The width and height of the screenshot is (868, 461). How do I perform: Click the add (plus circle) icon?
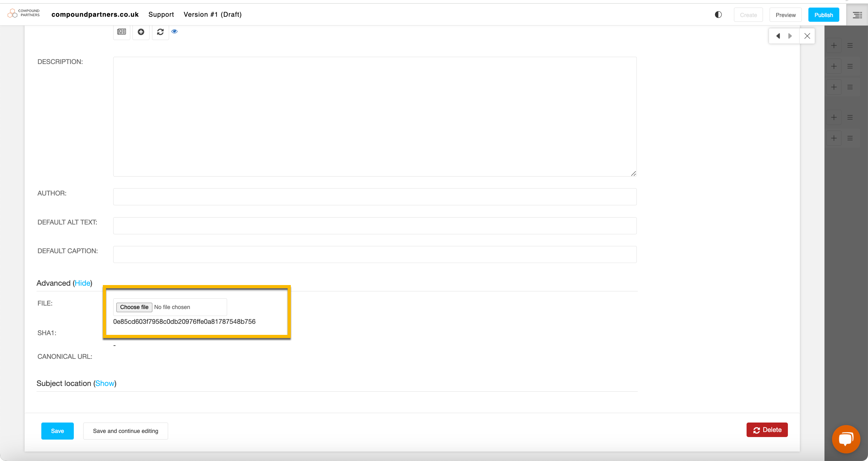tap(141, 32)
